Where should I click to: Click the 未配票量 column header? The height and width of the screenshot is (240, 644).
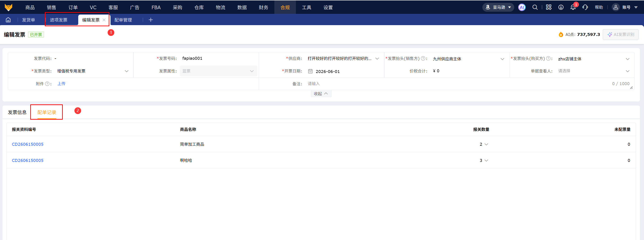622,130
